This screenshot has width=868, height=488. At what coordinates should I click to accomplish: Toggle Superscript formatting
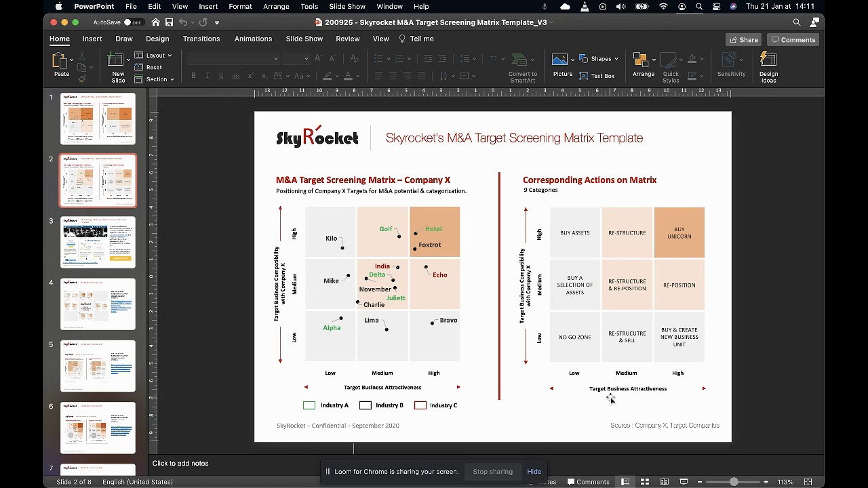click(251, 76)
